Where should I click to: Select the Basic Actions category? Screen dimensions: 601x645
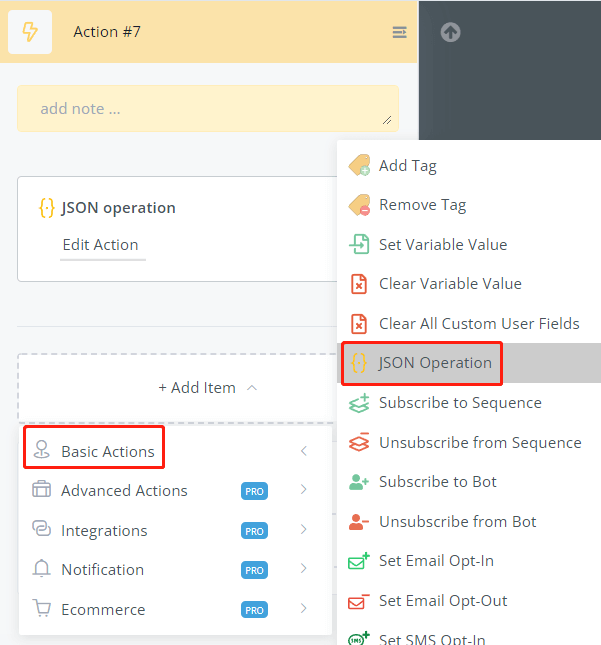click(107, 451)
